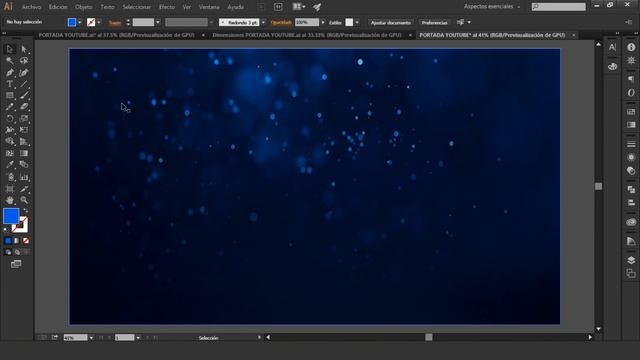Open the Layers panel icon
Image resolution: width=640 pixels, height=360 pixels.
(x=631, y=260)
